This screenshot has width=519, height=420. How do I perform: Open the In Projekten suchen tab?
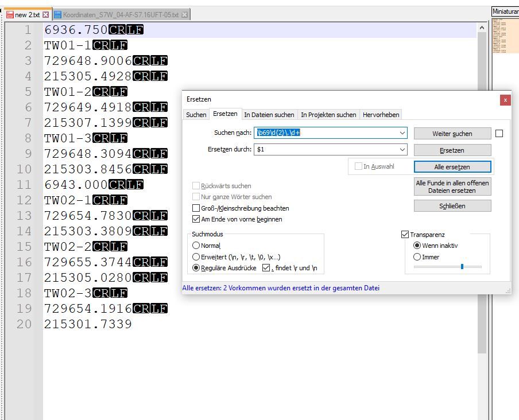tap(328, 115)
